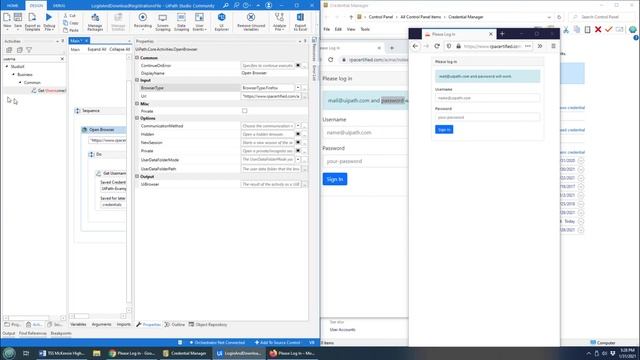640x360 pixels.
Task: Open BrowserType dropdown in Properties
Action: [298, 88]
